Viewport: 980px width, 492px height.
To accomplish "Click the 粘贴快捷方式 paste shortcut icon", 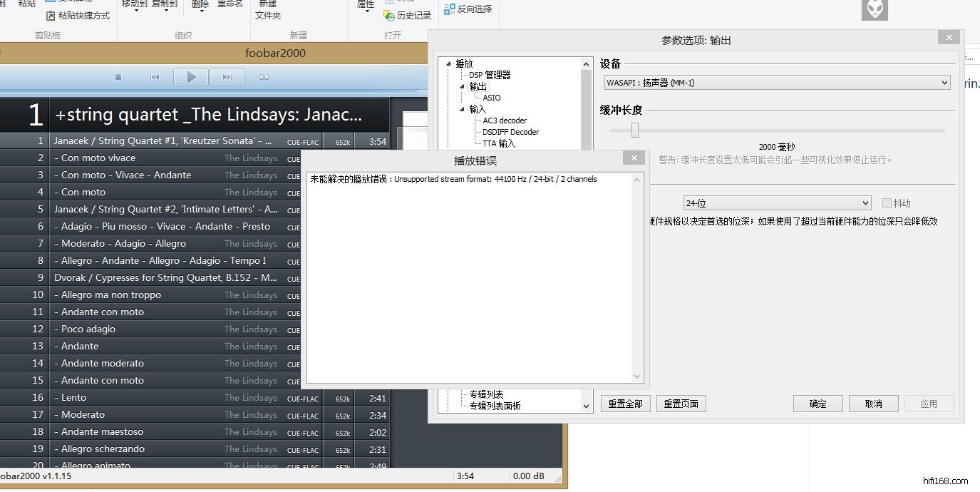I will [x=51, y=16].
